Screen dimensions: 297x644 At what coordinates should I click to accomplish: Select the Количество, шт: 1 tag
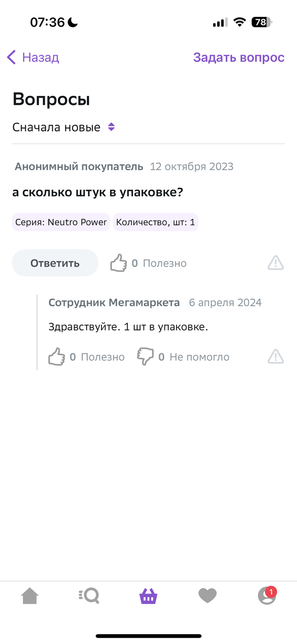[155, 222]
